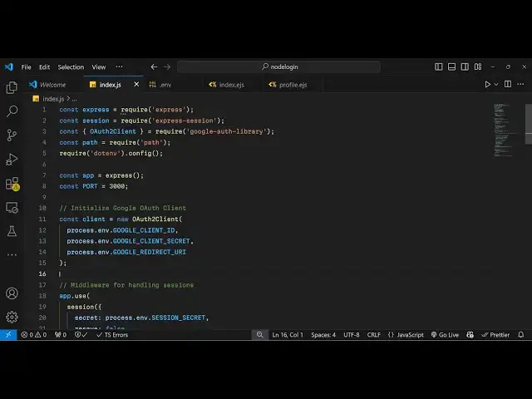
Task: Open the Extensions view
Action: pos(12,184)
